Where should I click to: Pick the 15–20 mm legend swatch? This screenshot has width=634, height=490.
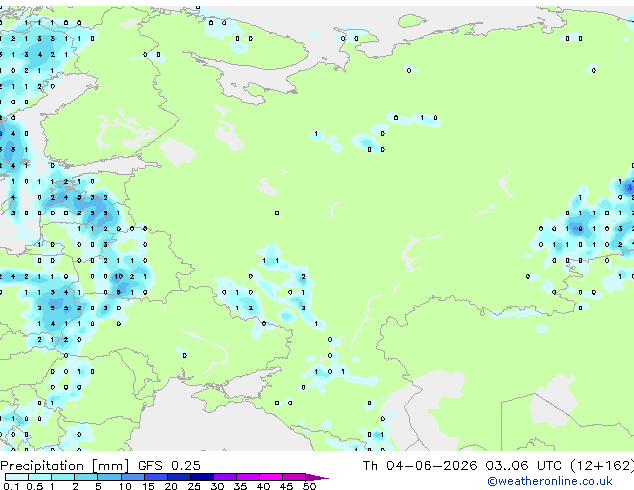point(156,477)
